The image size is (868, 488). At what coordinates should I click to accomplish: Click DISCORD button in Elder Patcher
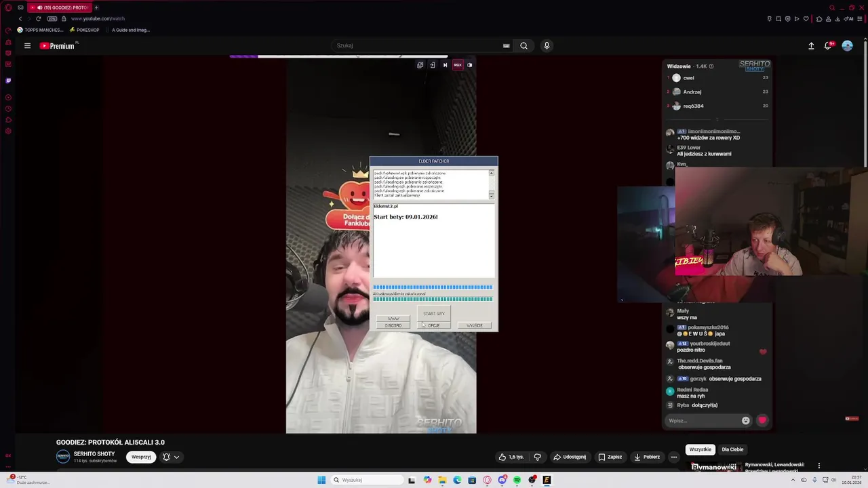pyautogui.click(x=393, y=325)
